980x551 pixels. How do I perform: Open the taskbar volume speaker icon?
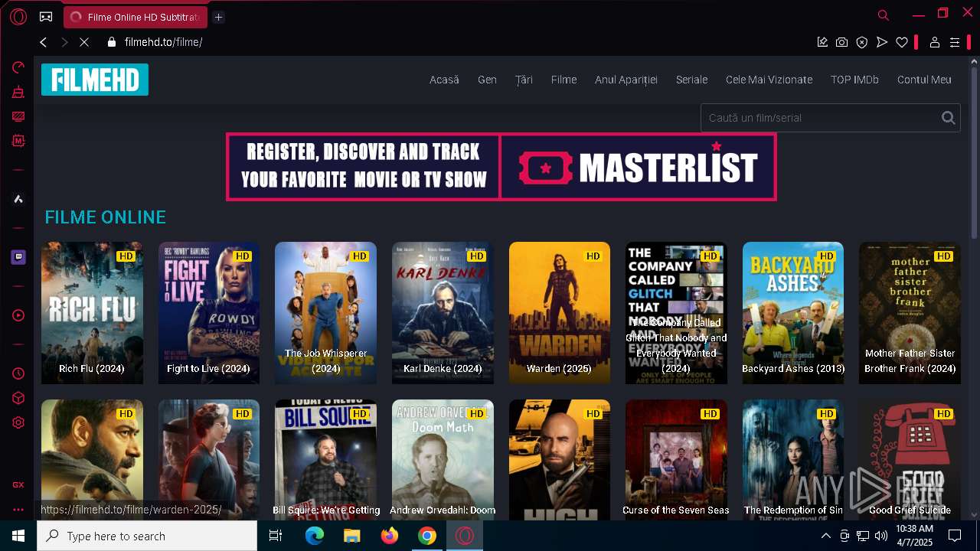pos(881,536)
